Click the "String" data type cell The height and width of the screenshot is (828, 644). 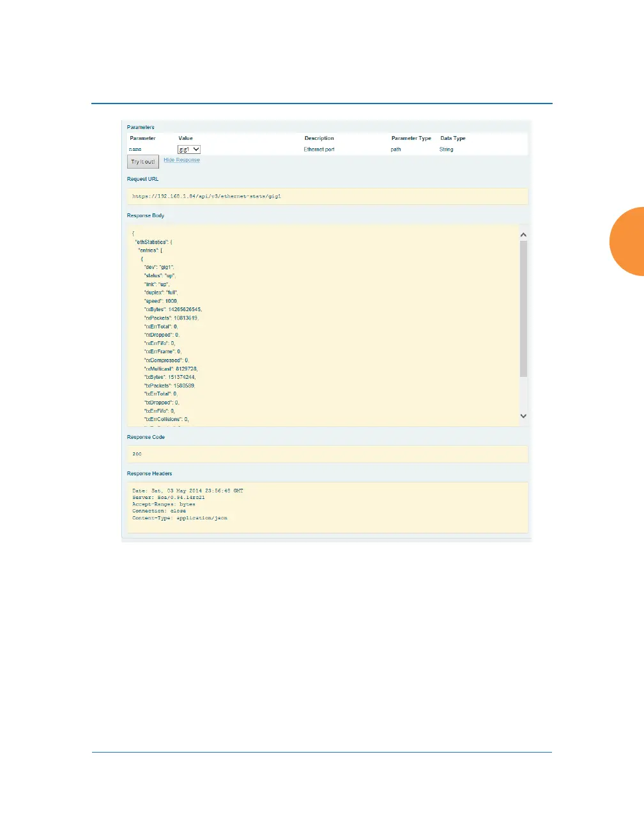[447, 149]
